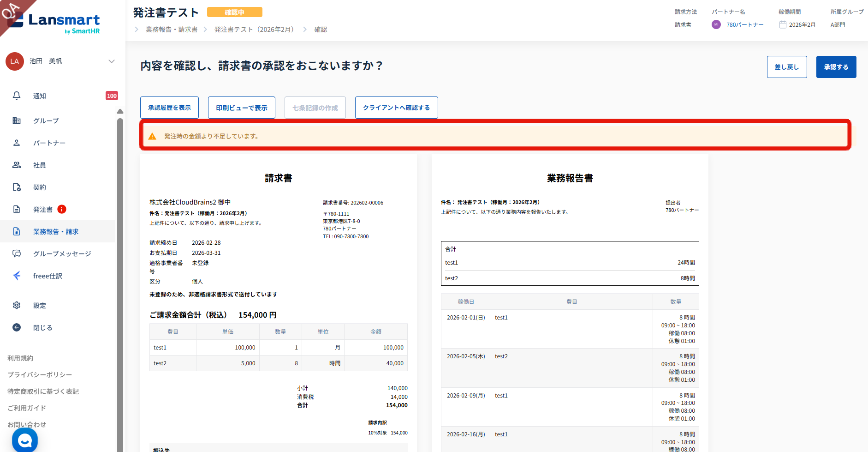This screenshot has height=452, width=868.
Task: Open the グループ building icon
Action: coord(17,121)
